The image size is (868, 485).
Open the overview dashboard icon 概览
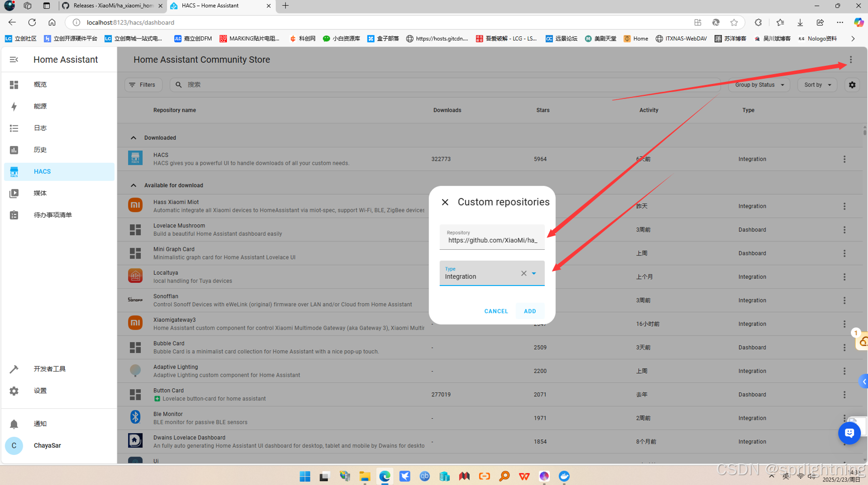[x=14, y=84]
